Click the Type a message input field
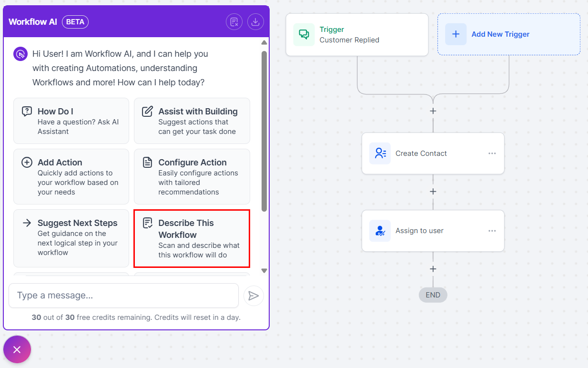The height and width of the screenshot is (368, 588). point(123,296)
